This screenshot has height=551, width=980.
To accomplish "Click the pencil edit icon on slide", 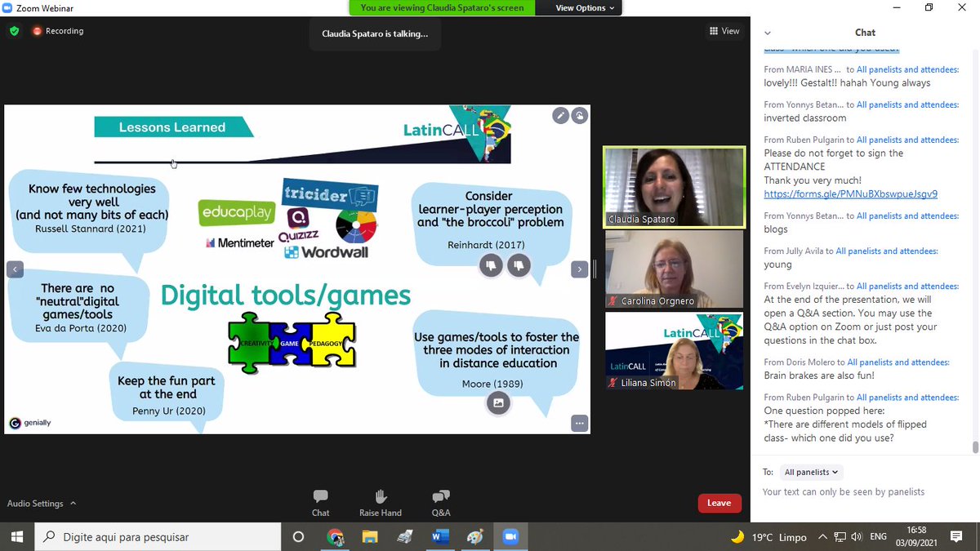I will 560,115.
